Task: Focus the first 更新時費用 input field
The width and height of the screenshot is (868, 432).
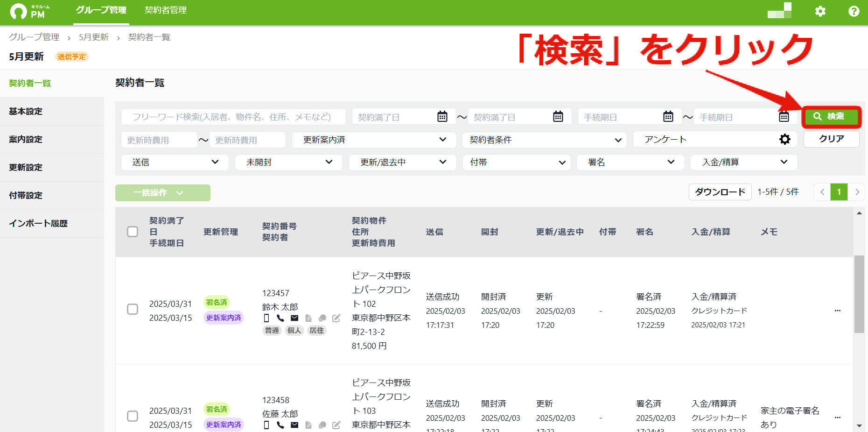Action: point(160,140)
